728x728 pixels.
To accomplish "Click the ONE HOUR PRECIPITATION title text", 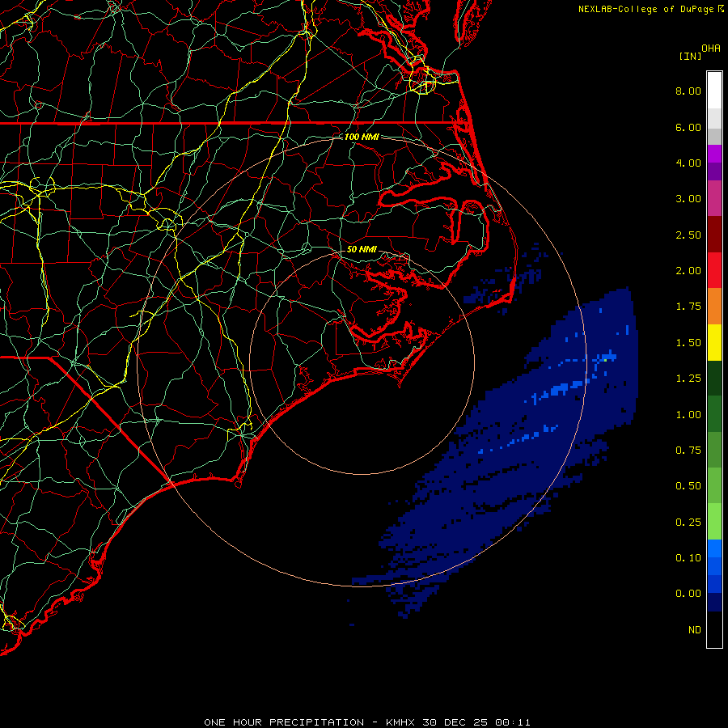I will 284,722.
